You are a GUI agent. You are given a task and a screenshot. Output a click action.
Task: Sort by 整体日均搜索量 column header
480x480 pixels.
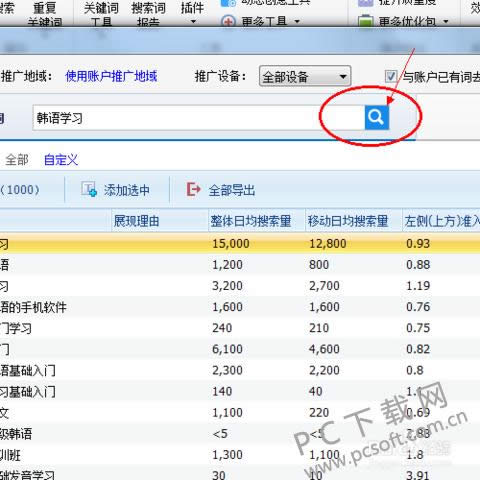pyautogui.click(x=251, y=221)
